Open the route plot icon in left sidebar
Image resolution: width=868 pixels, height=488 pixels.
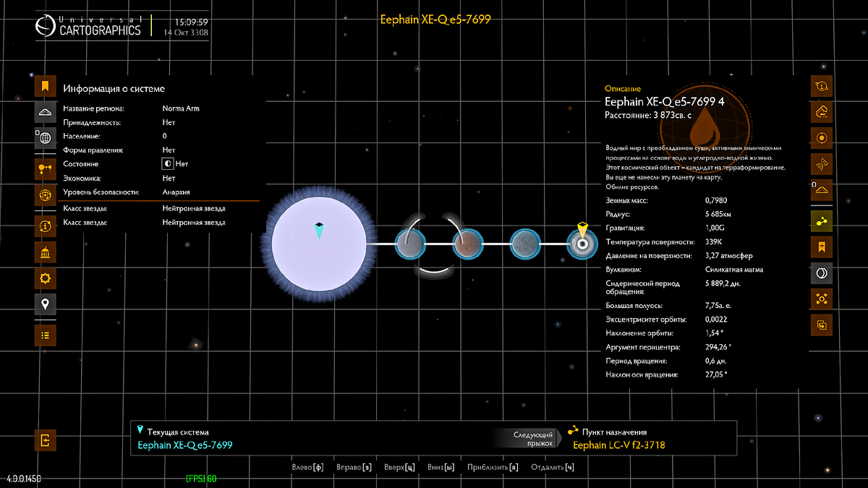click(x=45, y=170)
